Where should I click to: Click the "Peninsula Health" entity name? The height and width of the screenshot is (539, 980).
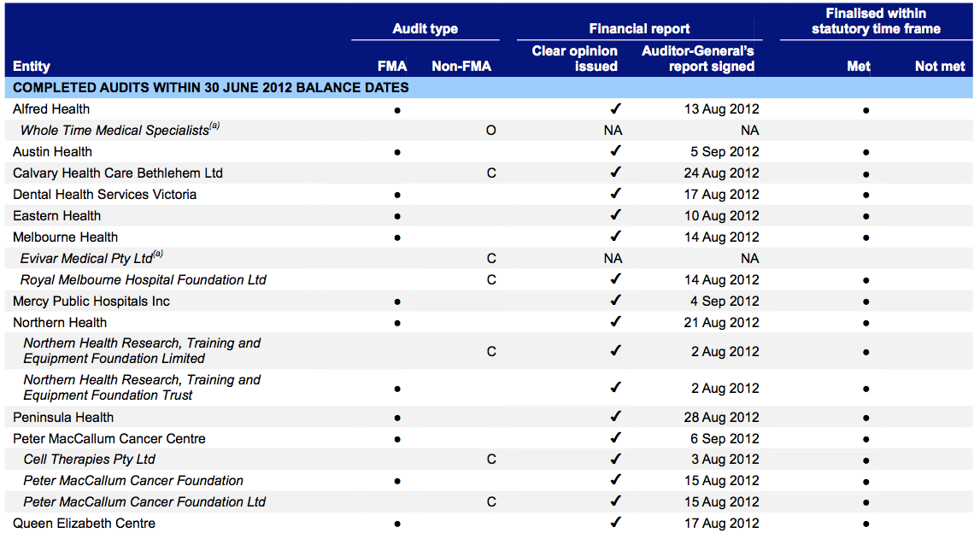tap(63, 417)
